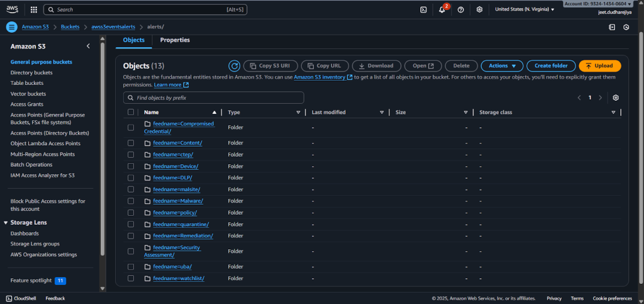Image resolution: width=644 pixels, height=304 pixels.
Task: Click the AWS logo home icon
Action: [x=13, y=9]
